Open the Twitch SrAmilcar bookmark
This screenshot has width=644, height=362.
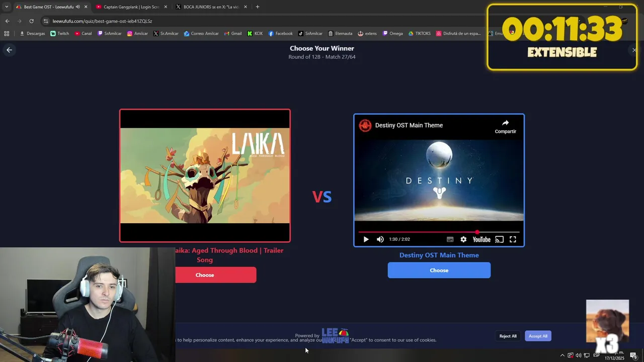(x=109, y=34)
